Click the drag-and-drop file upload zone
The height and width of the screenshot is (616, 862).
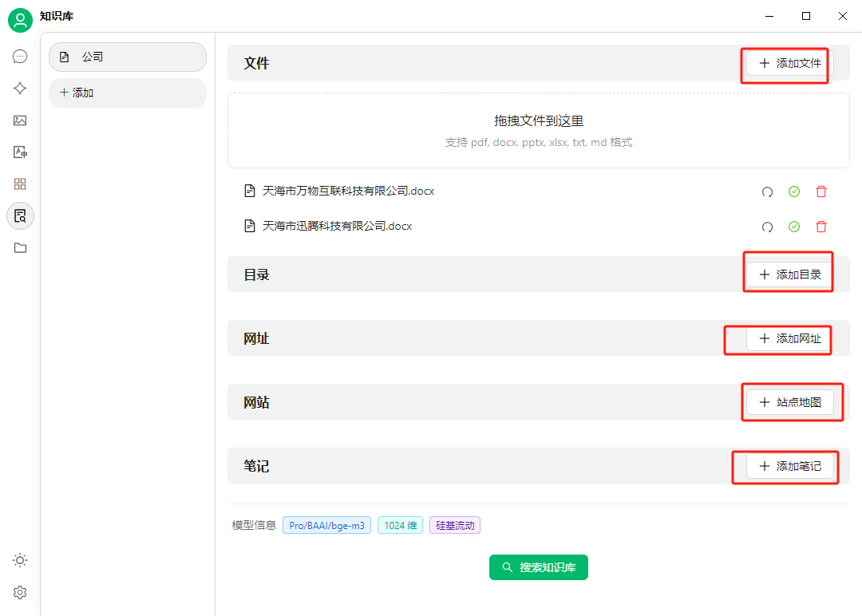point(539,130)
